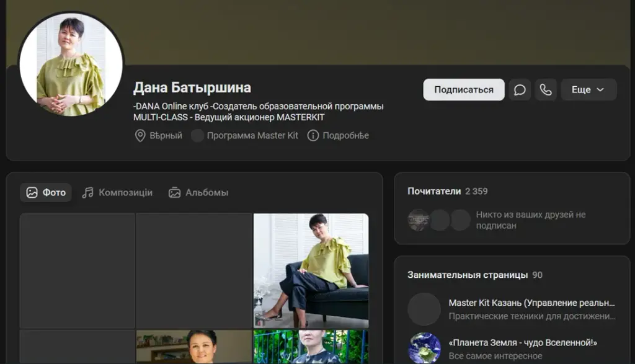Click the follower count 2 359
635x364 pixels.
(476, 191)
